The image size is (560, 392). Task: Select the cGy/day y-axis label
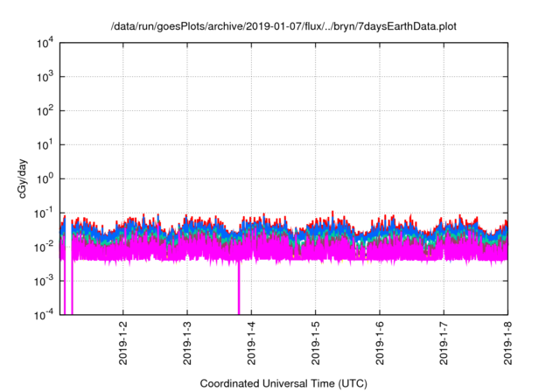point(22,178)
